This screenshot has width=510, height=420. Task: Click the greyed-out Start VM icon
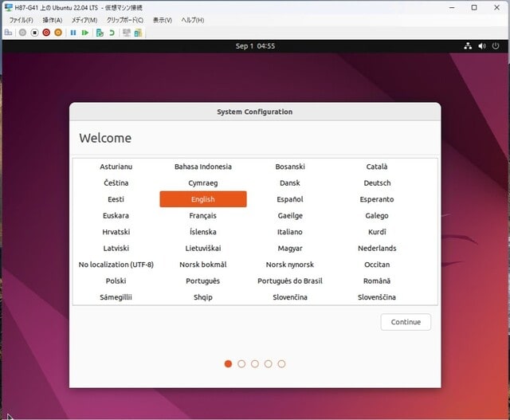[22, 33]
